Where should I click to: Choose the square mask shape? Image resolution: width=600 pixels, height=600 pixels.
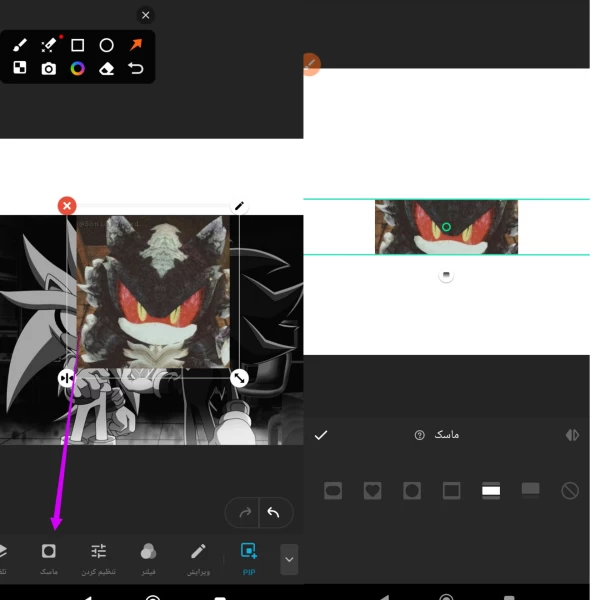click(452, 491)
